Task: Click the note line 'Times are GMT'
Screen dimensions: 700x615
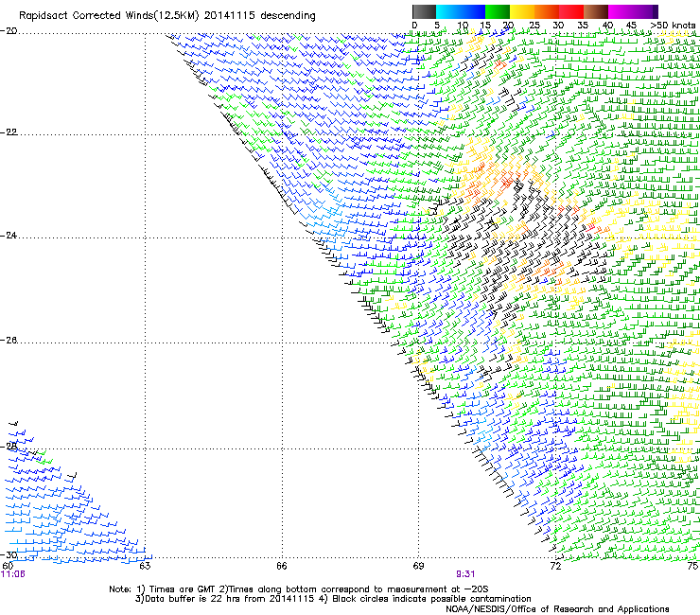Action: (183, 589)
